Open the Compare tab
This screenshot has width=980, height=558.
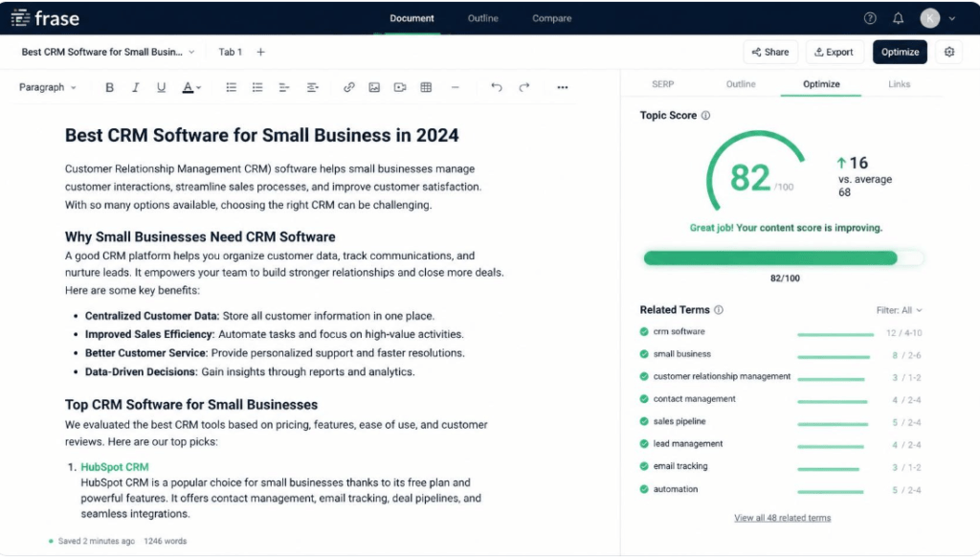(552, 18)
